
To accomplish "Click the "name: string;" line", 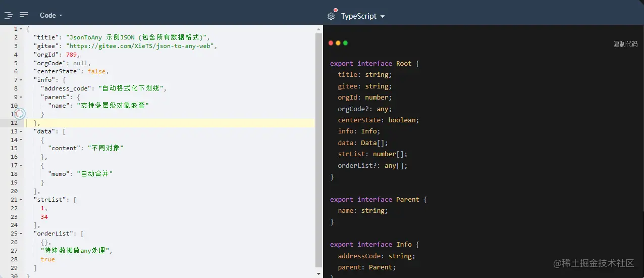I will (x=363, y=211).
